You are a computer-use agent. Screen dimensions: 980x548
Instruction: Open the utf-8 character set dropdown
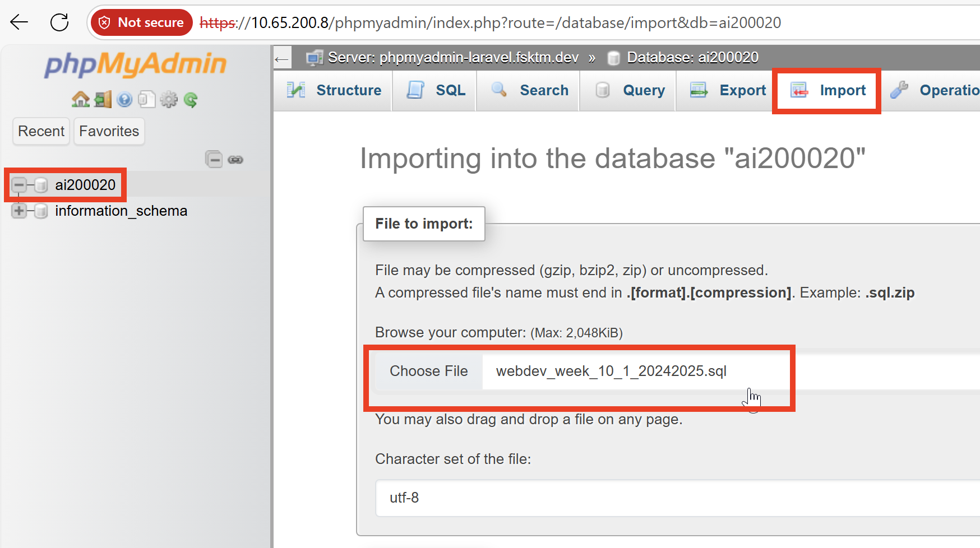677,498
